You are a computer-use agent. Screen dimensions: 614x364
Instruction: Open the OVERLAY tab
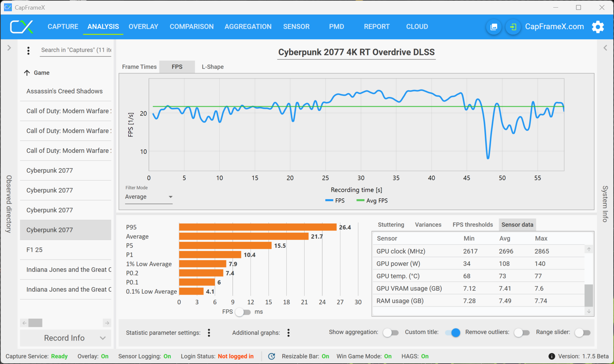tap(143, 27)
